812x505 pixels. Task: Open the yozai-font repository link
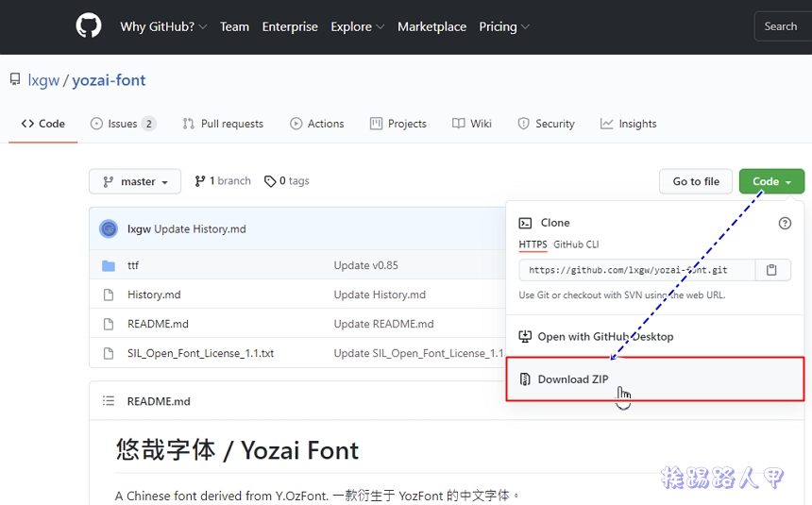[x=109, y=80]
